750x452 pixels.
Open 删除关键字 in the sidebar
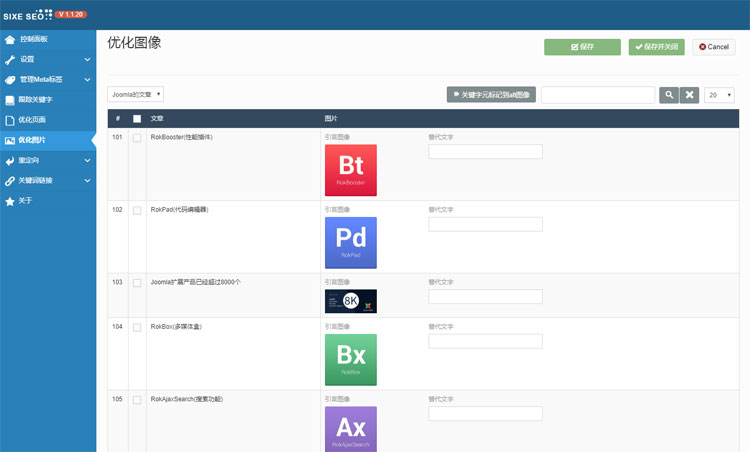(35, 100)
